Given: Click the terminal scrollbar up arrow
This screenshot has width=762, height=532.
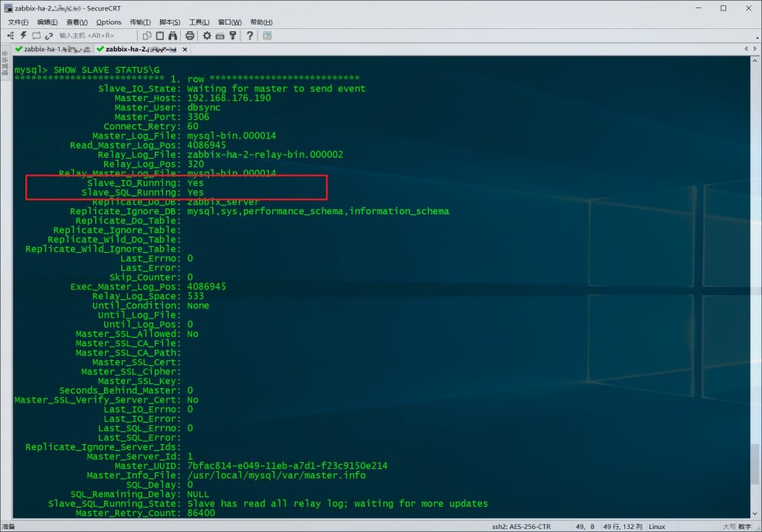Looking at the screenshot, I should [x=755, y=61].
